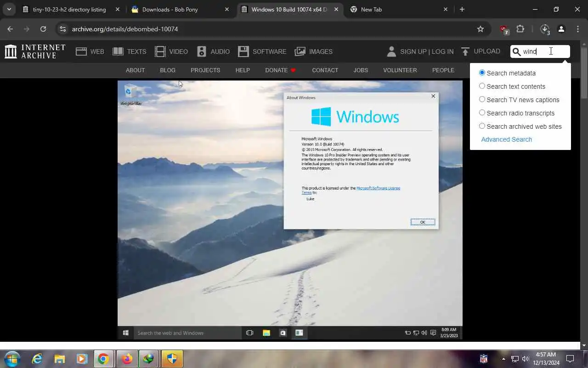Open File Explorer from taskbar
588x368 pixels.
point(59,359)
